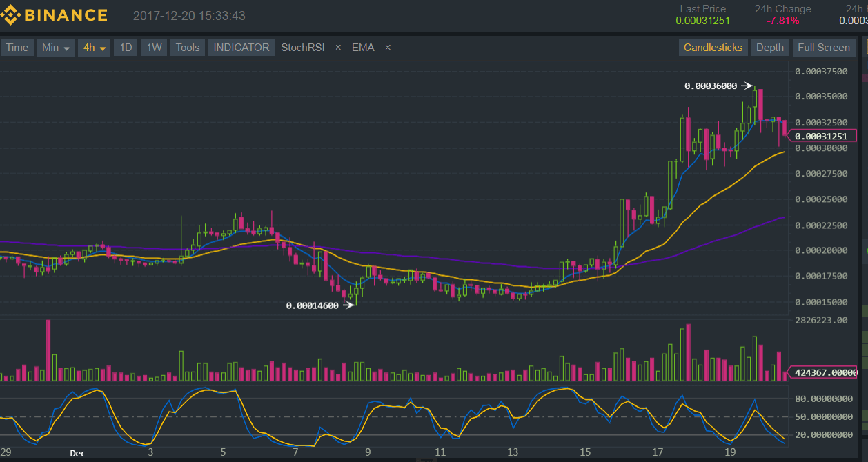Screen dimensions: 868x462
Task: Open the Min interval dropdown
Action: point(55,48)
